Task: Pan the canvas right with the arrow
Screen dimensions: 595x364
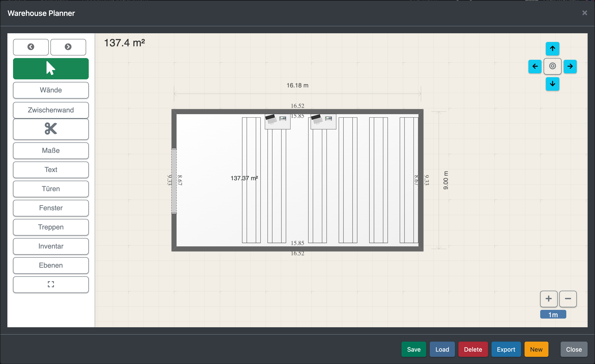Action: coord(570,66)
